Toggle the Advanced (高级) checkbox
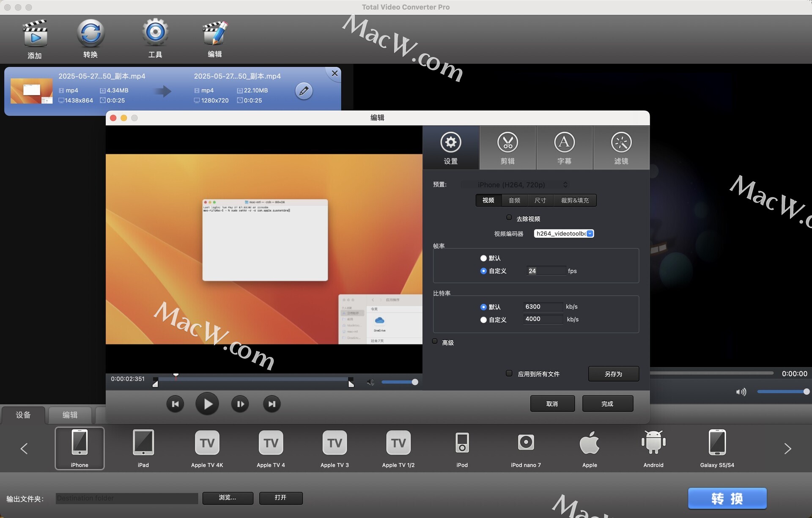Screen dimensions: 812x518 pos(435,342)
